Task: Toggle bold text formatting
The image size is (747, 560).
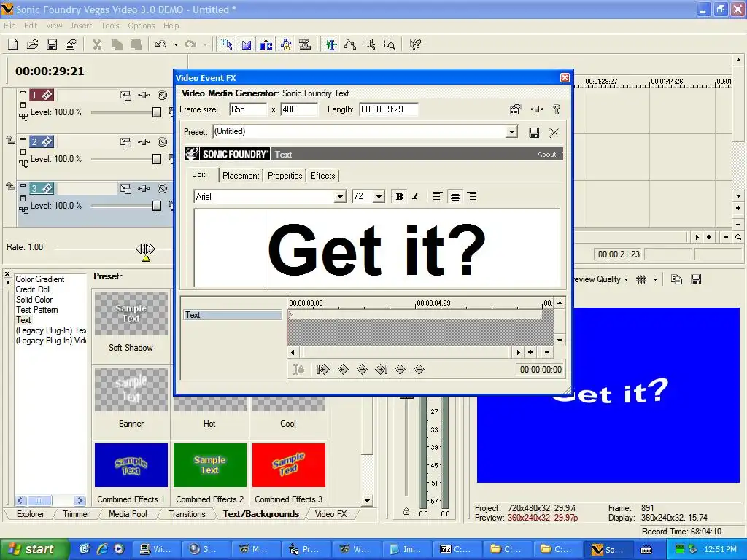Action: pyautogui.click(x=399, y=196)
